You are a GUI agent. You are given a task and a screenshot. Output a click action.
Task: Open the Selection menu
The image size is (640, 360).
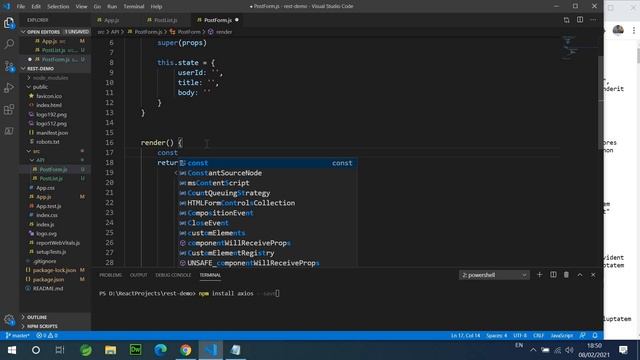pyautogui.click(x=58, y=7)
